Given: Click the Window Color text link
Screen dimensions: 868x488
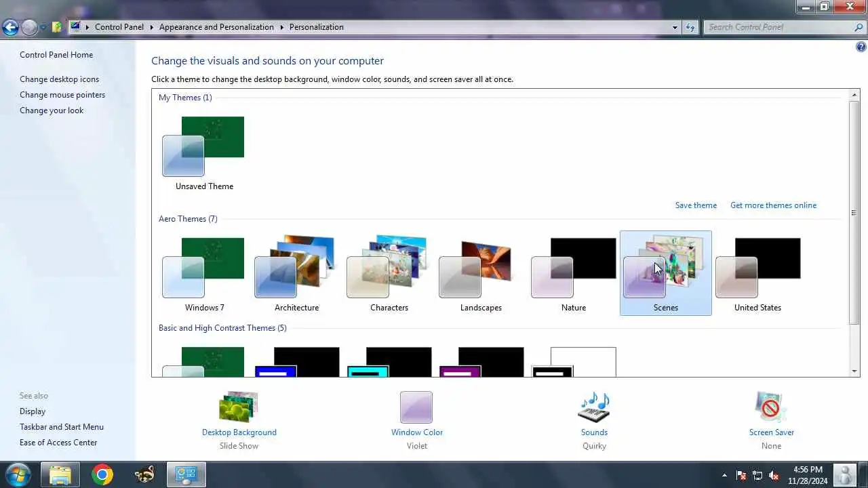Looking at the screenshot, I should 417,432.
